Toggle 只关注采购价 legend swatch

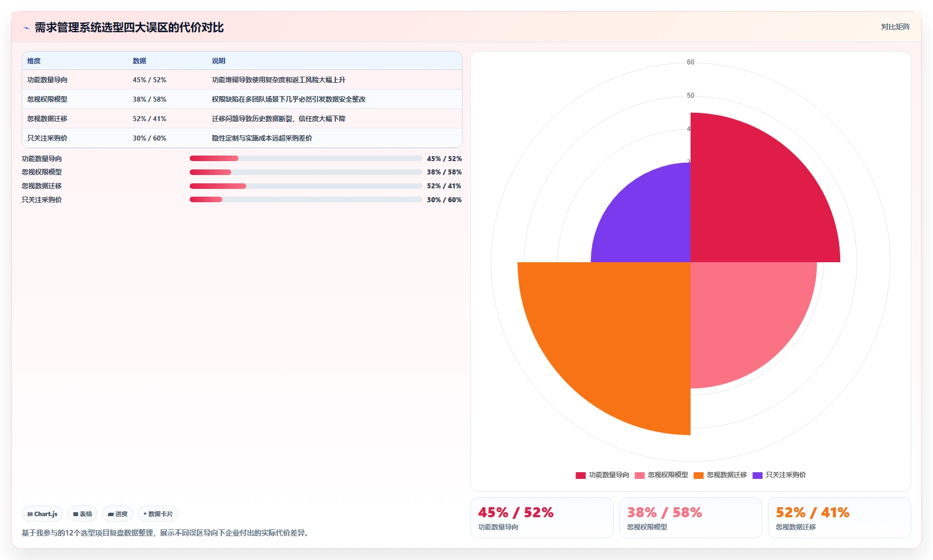point(757,475)
